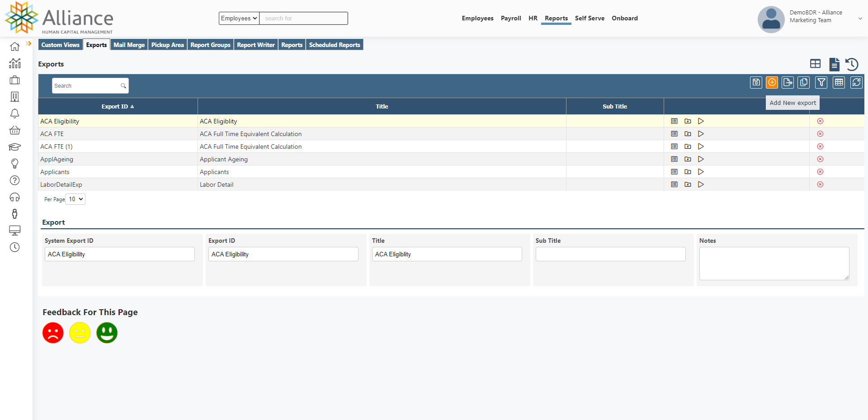The image size is (868, 420).
Task: Switch to the Mail Merge tab
Action: click(x=129, y=45)
